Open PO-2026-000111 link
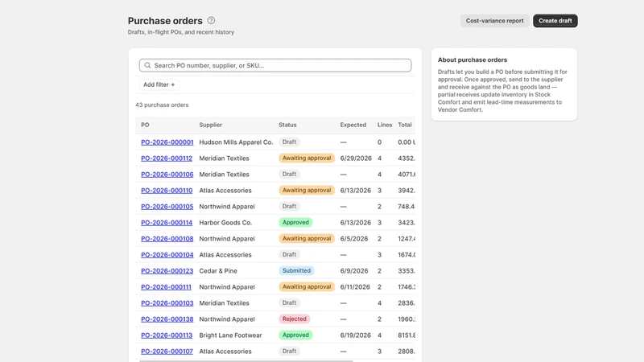Viewport: 644px width, 362px height. point(166,287)
